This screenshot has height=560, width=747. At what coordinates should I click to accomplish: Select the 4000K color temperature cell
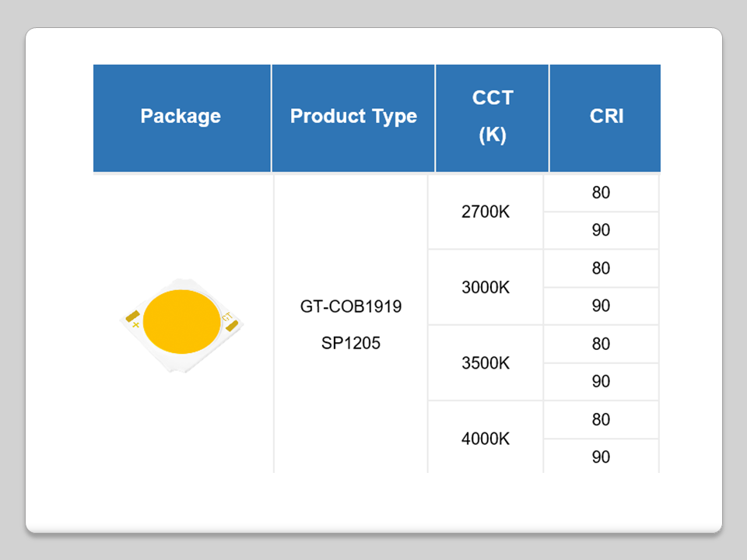point(486,438)
